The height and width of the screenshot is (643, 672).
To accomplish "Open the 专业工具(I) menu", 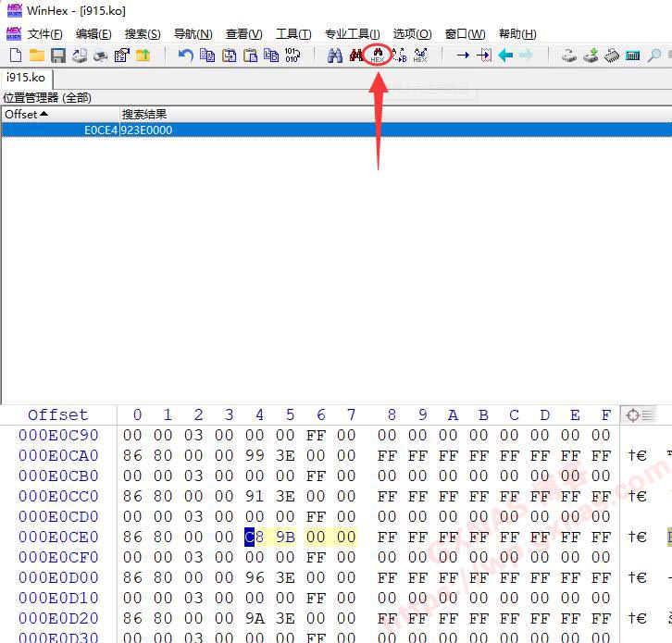I will tap(352, 34).
